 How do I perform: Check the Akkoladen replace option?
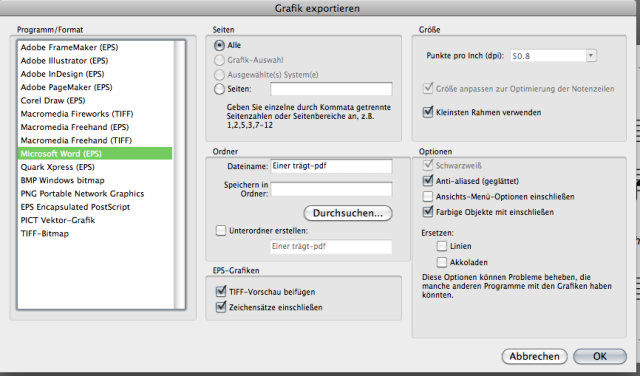coord(442,262)
